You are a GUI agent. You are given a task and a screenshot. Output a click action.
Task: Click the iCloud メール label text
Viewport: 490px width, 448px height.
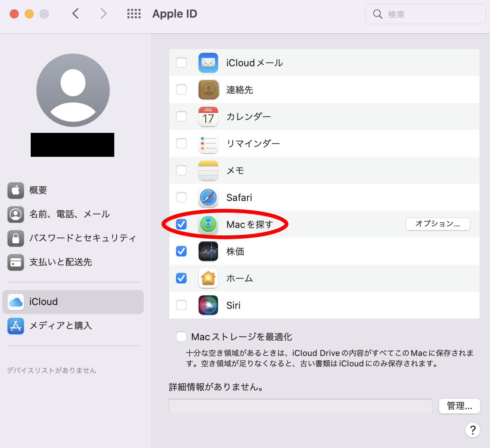click(x=255, y=63)
